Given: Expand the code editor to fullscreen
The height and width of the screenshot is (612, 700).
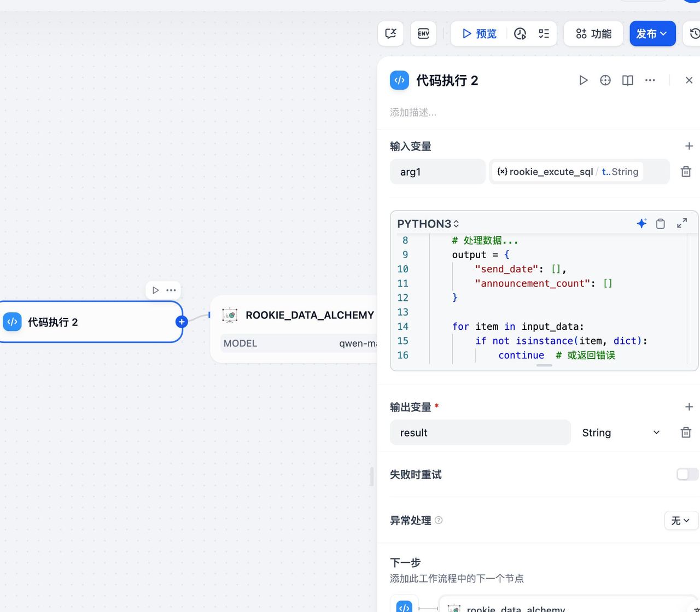Looking at the screenshot, I should click(681, 223).
